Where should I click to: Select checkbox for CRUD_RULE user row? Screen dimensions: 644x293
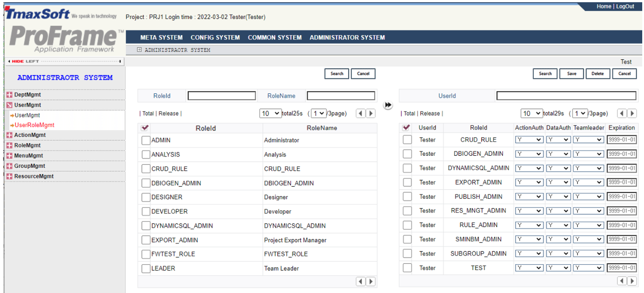(407, 140)
